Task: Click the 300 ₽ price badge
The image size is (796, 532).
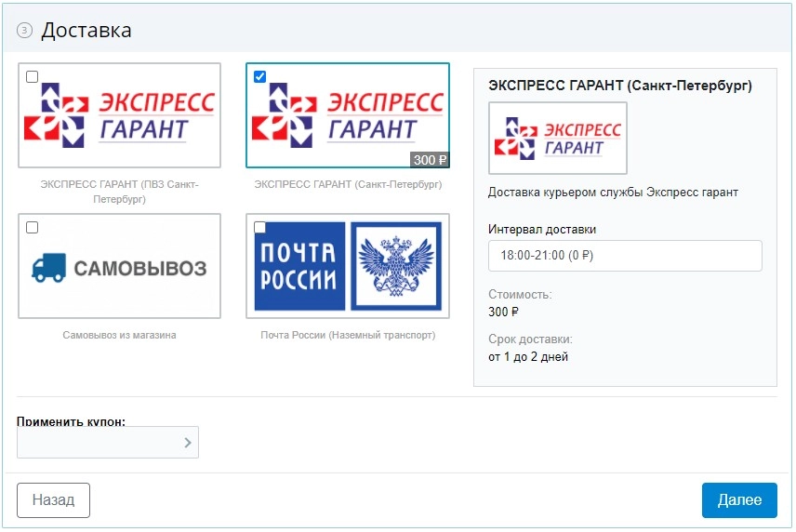Action: pos(430,160)
